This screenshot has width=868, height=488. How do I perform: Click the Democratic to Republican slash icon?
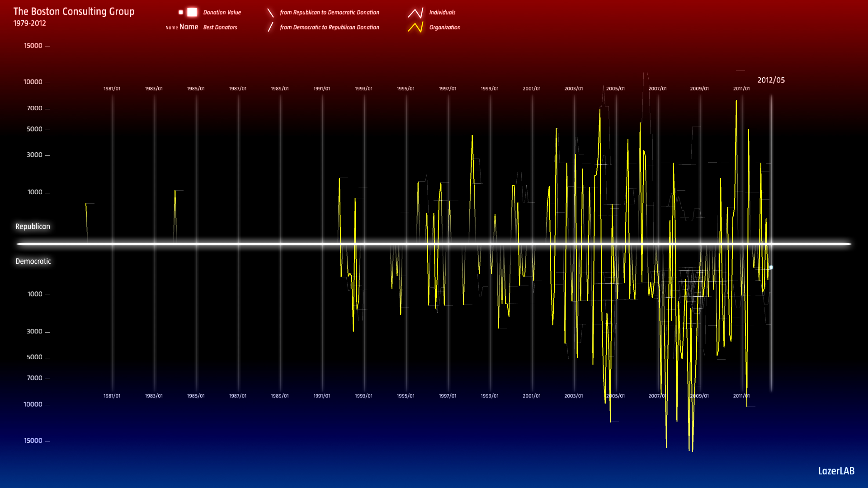click(270, 27)
